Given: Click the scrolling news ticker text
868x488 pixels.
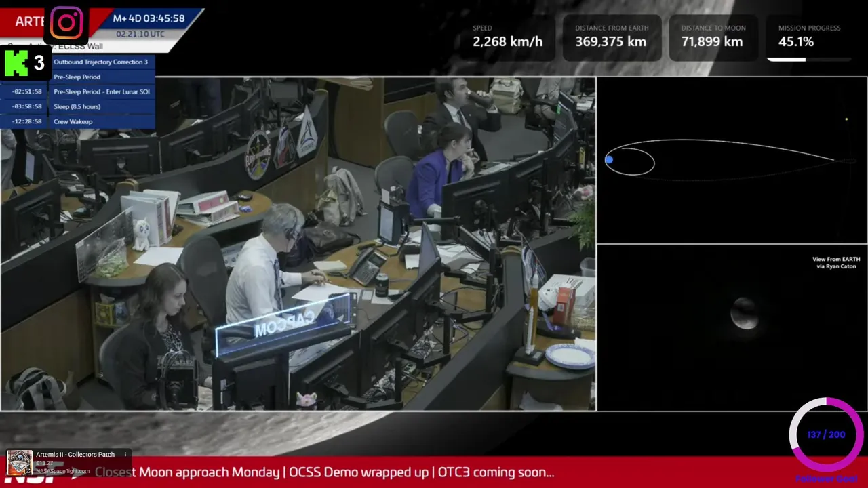Looking at the screenshot, I should [324, 472].
